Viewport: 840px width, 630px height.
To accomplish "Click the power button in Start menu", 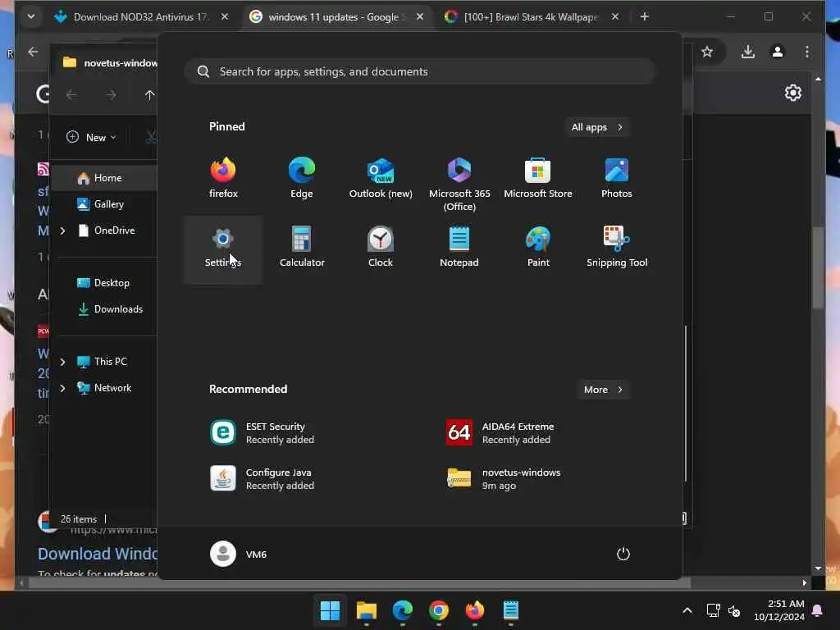I will pyautogui.click(x=623, y=554).
